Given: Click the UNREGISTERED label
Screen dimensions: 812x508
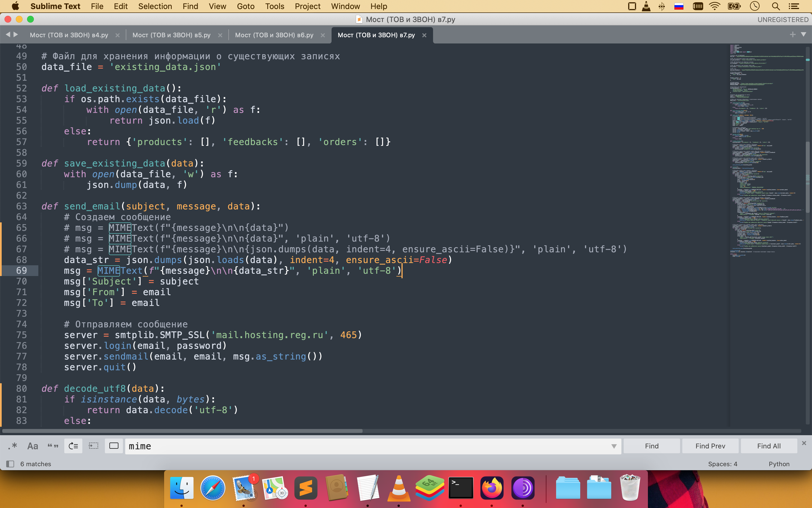Looking at the screenshot, I should coord(783,19).
